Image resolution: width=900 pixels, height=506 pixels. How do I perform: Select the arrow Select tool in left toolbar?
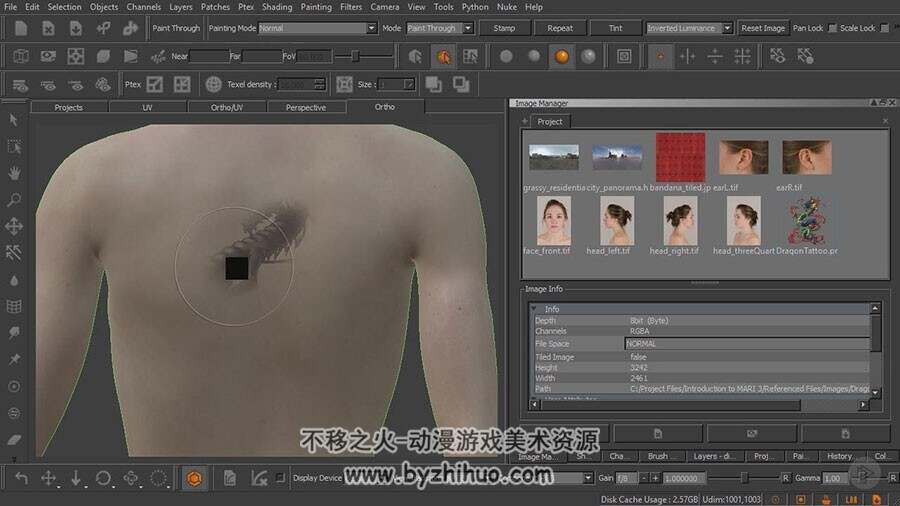[14, 120]
